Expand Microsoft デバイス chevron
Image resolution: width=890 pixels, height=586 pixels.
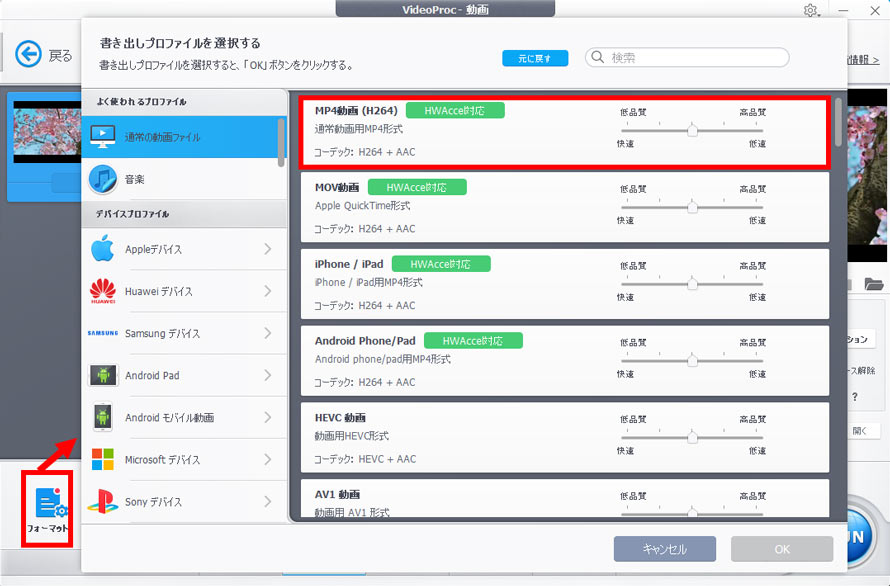pos(268,459)
